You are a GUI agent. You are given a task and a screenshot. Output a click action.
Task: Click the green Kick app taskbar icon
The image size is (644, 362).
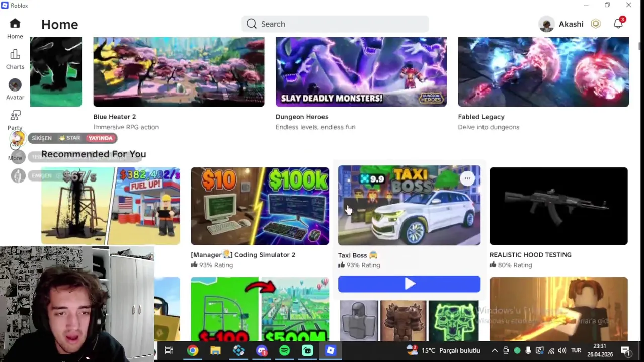307,350
